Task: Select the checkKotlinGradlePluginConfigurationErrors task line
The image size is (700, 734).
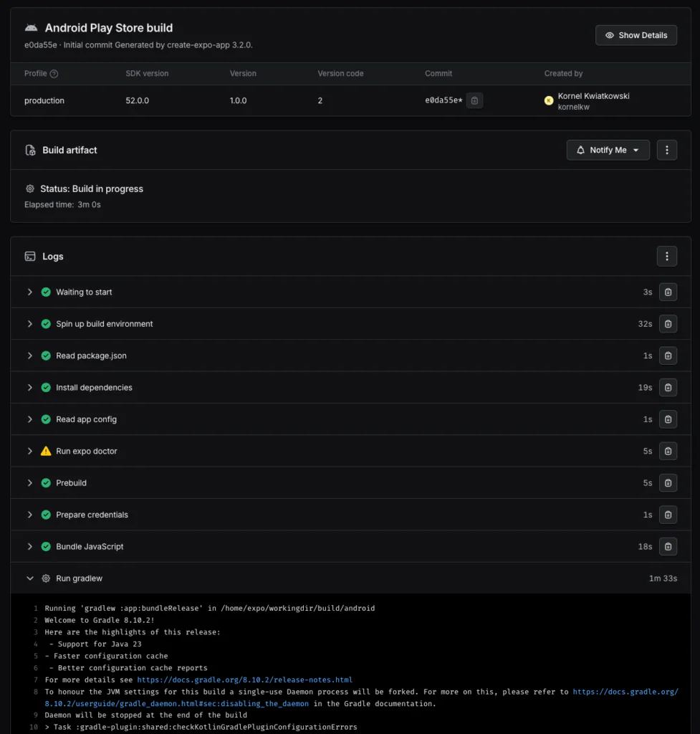Action: pyautogui.click(x=201, y=727)
